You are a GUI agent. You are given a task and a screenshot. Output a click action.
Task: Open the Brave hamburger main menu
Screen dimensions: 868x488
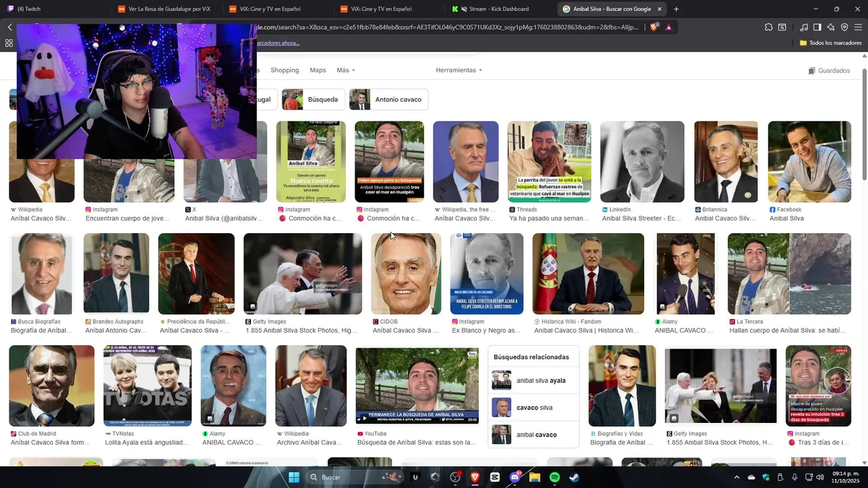click(x=858, y=27)
